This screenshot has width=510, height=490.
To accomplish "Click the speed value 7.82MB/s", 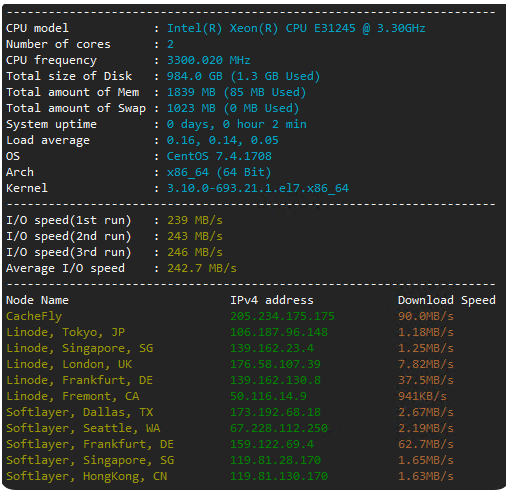I will tap(426, 364).
